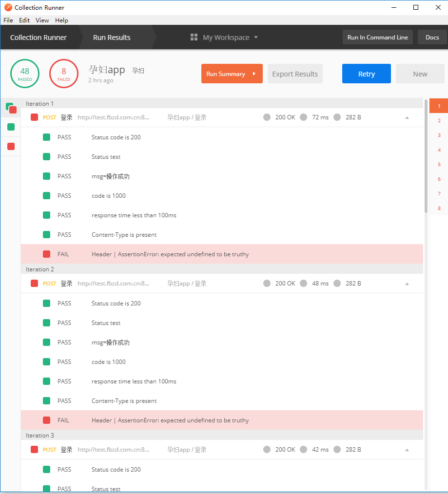Jump to iteration 8 in right index
Viewport: 448px width, 494px height.
click(439, 208)
